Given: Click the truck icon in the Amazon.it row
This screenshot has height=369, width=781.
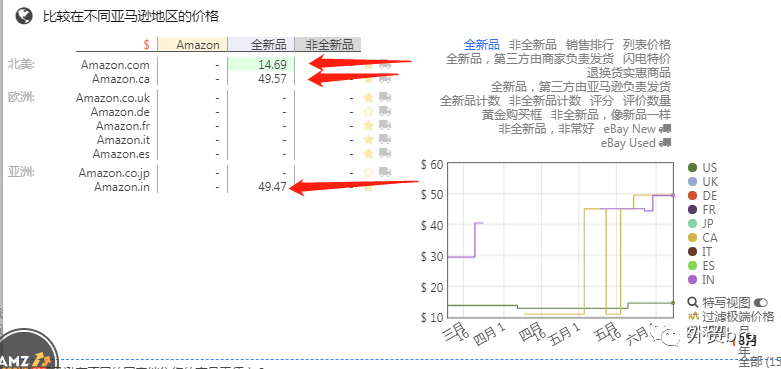Looking at the screenshot, I should point(385,139).
